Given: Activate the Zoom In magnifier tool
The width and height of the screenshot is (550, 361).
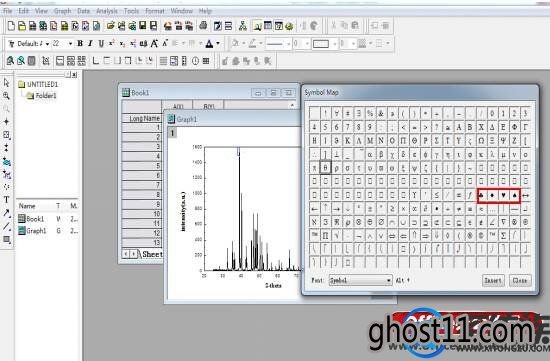Looking at the screenshot, I should point(6,95).
